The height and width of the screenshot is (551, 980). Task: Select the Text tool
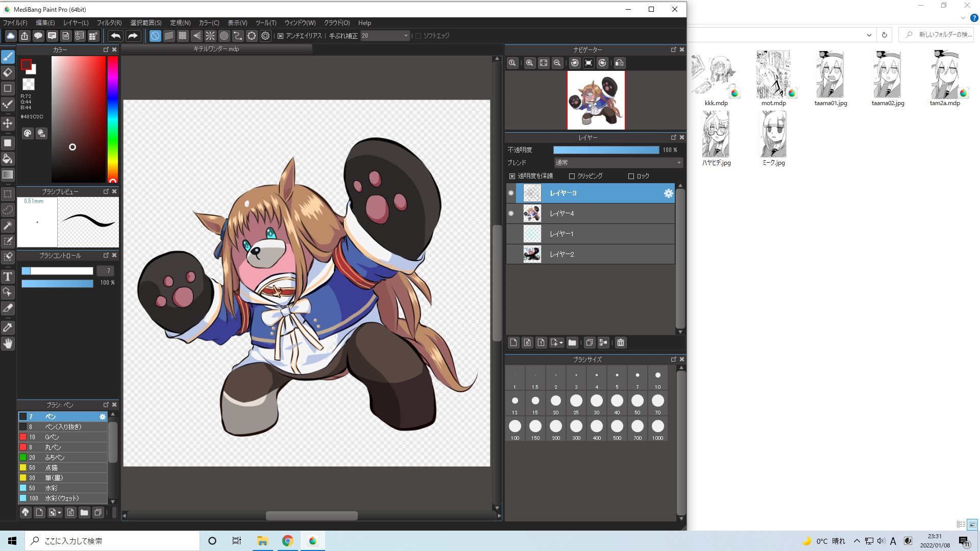pos(8,277)
